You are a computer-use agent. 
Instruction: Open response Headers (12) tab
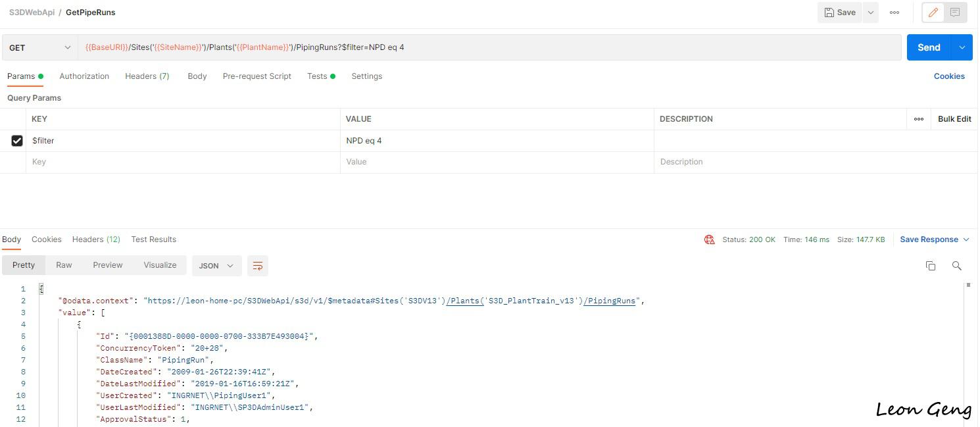(96, 239)
